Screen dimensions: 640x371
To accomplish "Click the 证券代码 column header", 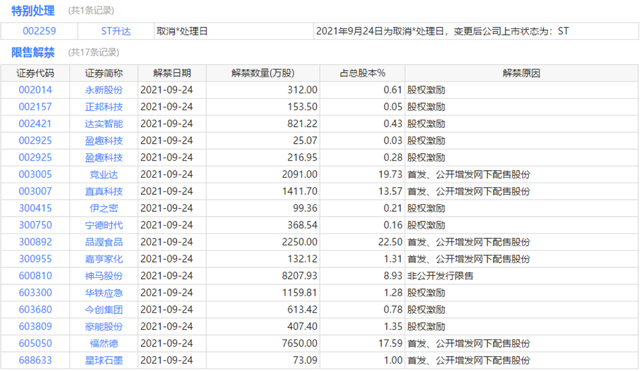I will coord(35,73).
